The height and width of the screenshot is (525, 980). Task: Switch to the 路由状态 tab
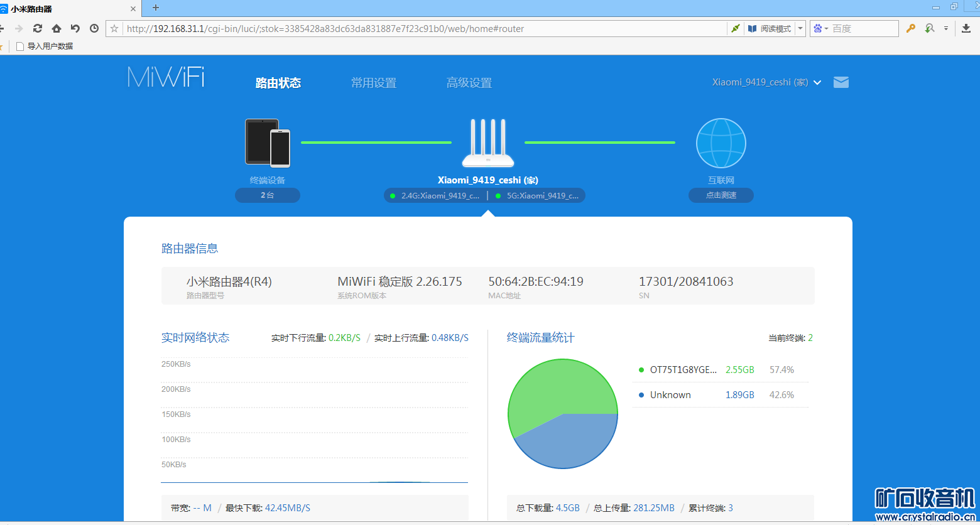pyautogui.click(x=278, y=83)
